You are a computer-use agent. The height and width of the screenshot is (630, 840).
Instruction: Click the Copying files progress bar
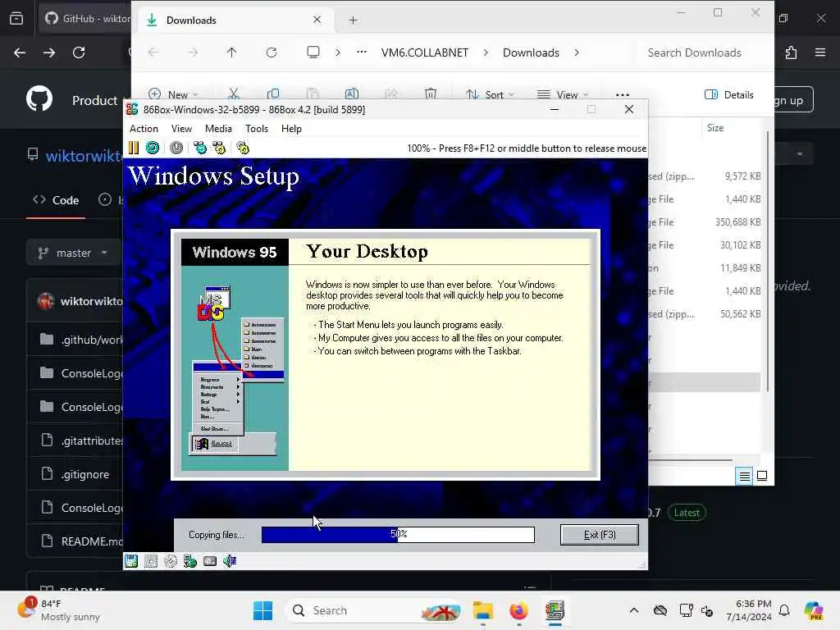point(398,535)
